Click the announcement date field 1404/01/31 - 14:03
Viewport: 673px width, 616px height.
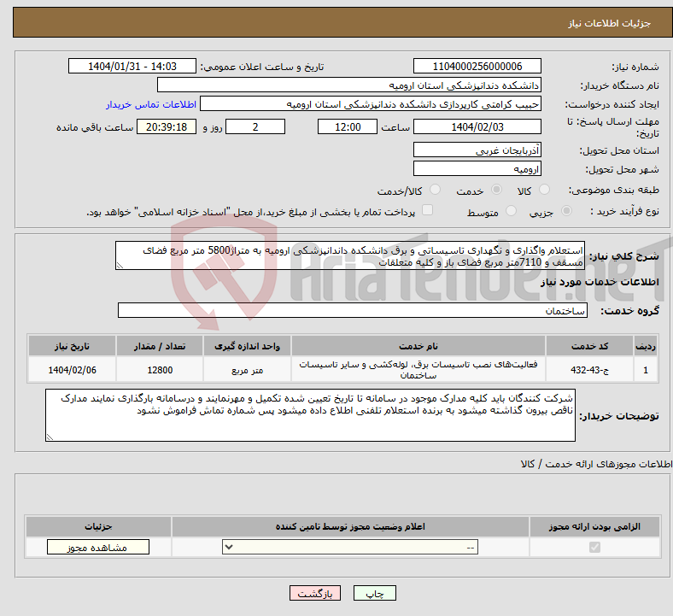(132, 66)
